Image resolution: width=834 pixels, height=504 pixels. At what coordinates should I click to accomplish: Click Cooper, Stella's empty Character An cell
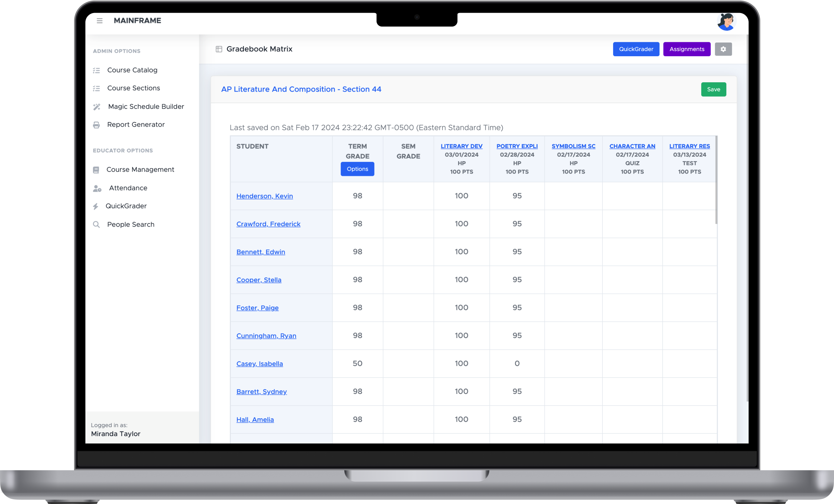tap(632, 279)
